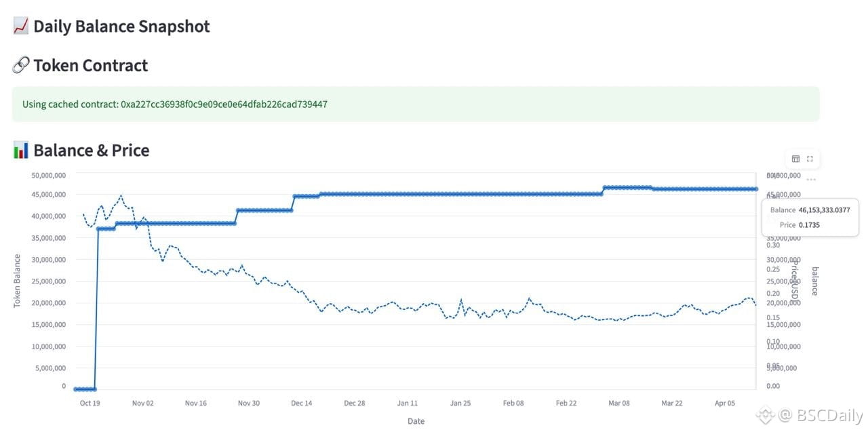Click the bar chart emoji beside Balance & Price
Viewport: 868px width, 432px height.
coord(20,151)
